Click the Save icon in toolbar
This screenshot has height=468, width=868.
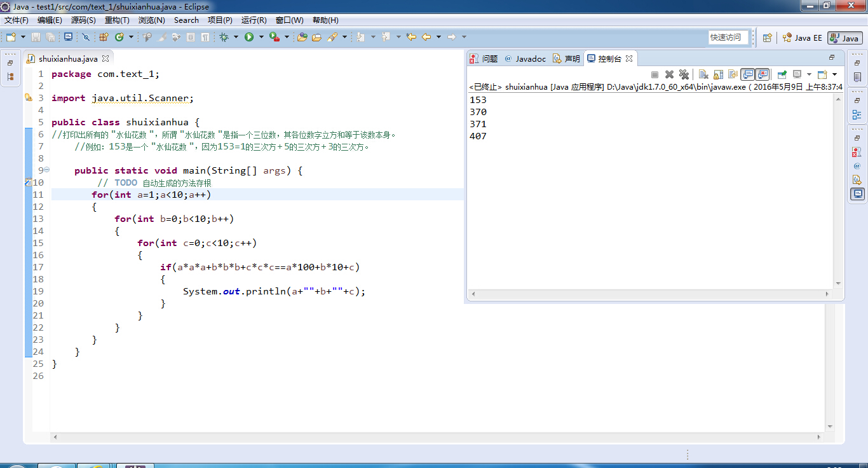[x=36, y=37]
